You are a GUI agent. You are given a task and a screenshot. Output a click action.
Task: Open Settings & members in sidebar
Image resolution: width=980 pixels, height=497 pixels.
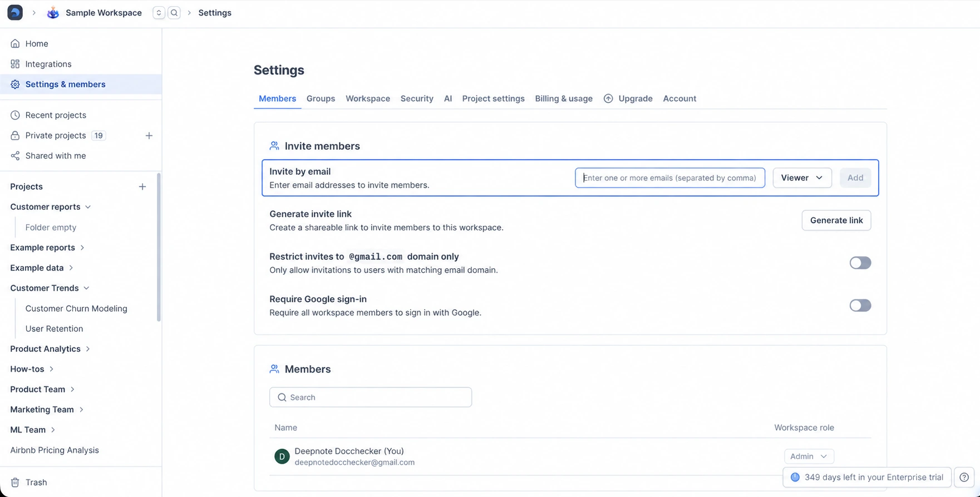point(81,85)
